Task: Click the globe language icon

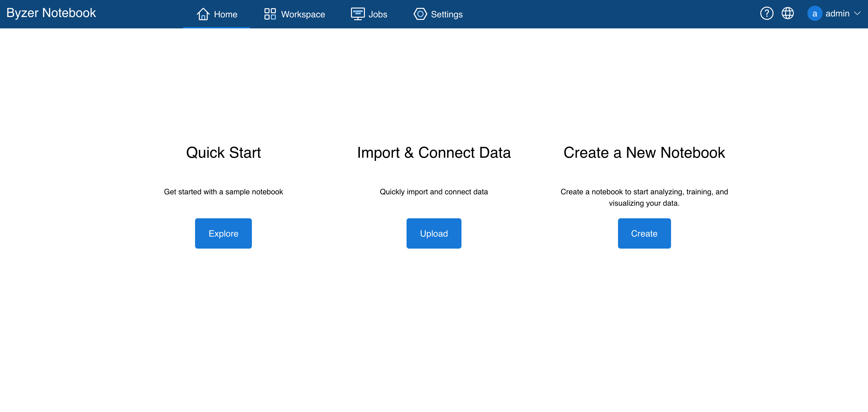Action: point(788,14)
